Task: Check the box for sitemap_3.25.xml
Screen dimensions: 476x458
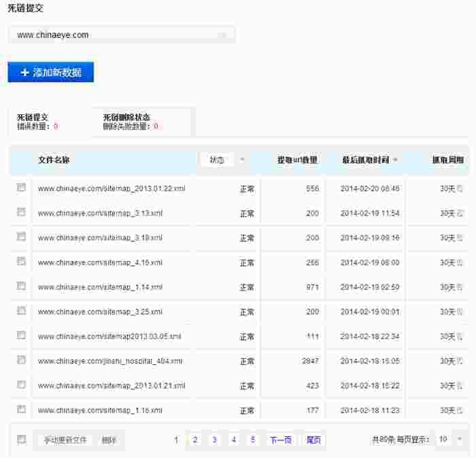Action: [x=21, y=311]
